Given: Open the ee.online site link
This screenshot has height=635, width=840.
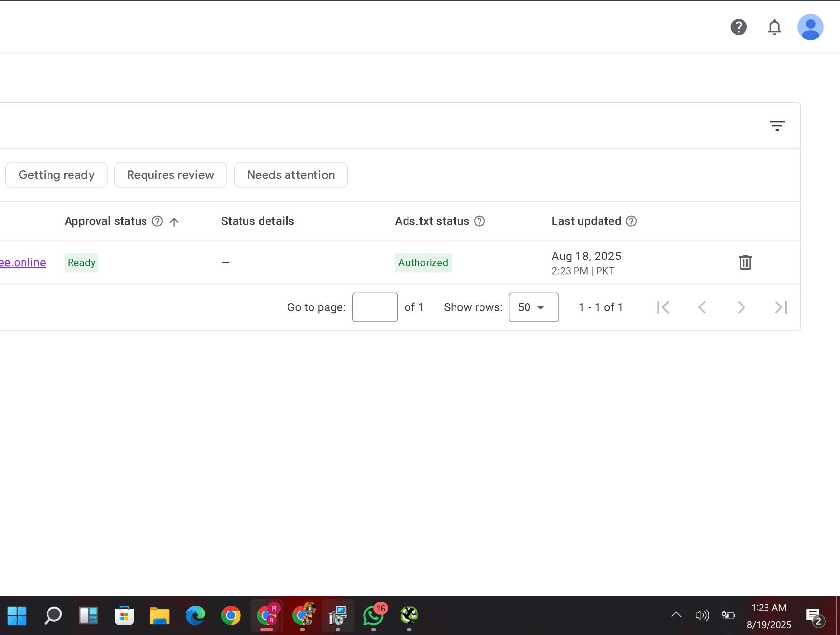Looking at the screenshot, I should pyautogui.click(x=23, y=263).
